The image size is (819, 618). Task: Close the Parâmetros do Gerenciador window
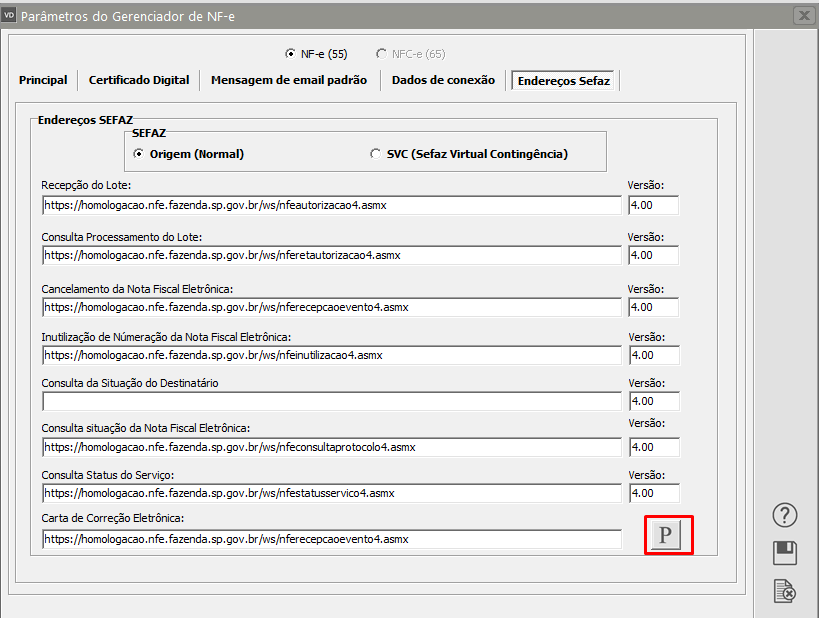pyautogui.click(x=804, y=16)
